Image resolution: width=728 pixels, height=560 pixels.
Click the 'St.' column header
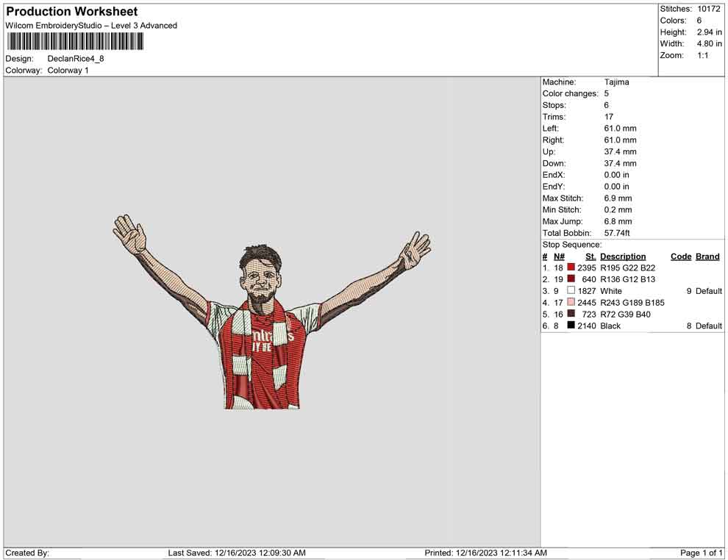tap(590, 256)
